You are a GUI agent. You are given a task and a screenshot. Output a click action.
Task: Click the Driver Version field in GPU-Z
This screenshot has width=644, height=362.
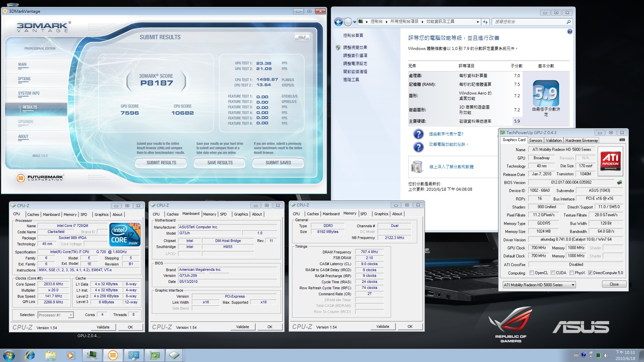coord(576,240)
